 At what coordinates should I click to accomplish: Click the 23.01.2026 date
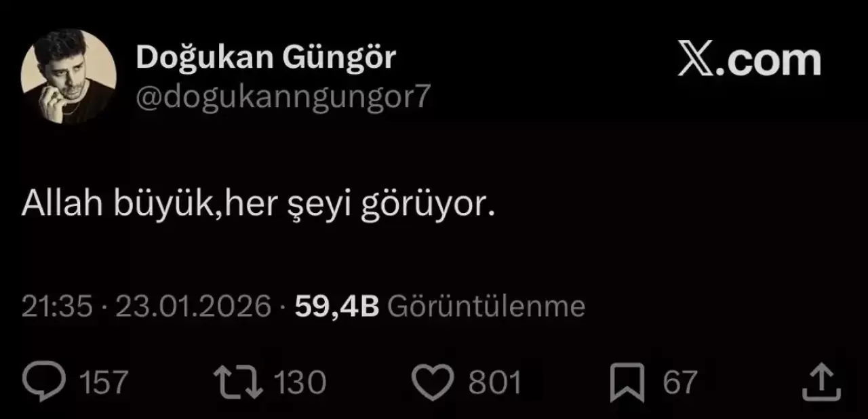[193, 307]
